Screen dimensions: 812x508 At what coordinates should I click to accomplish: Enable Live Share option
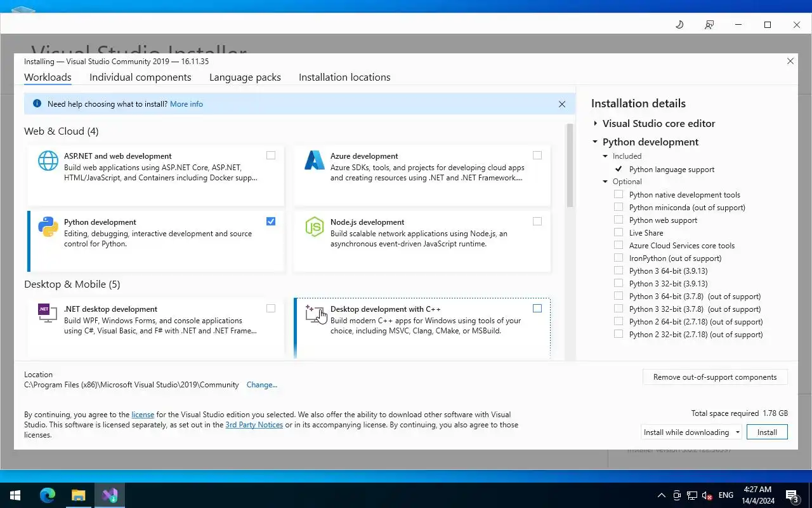[x=619, y=232]
